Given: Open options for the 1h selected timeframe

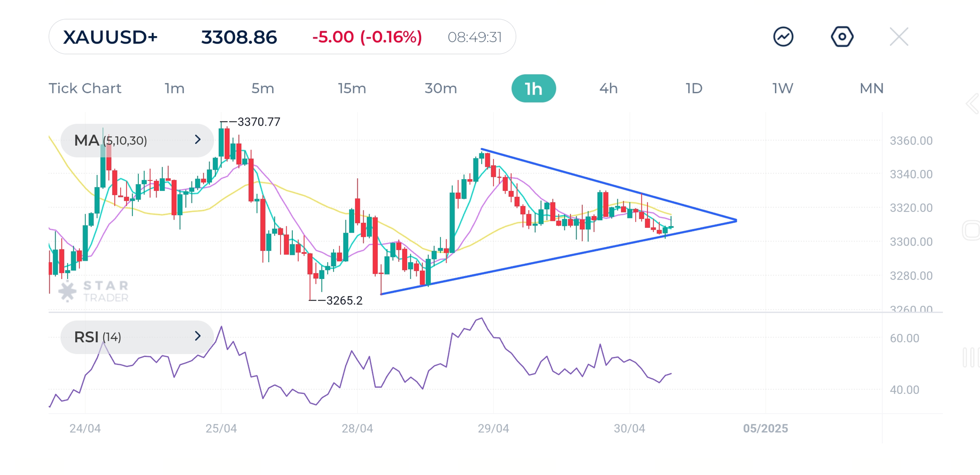Looking at the screenshot, I should (533, 88).
